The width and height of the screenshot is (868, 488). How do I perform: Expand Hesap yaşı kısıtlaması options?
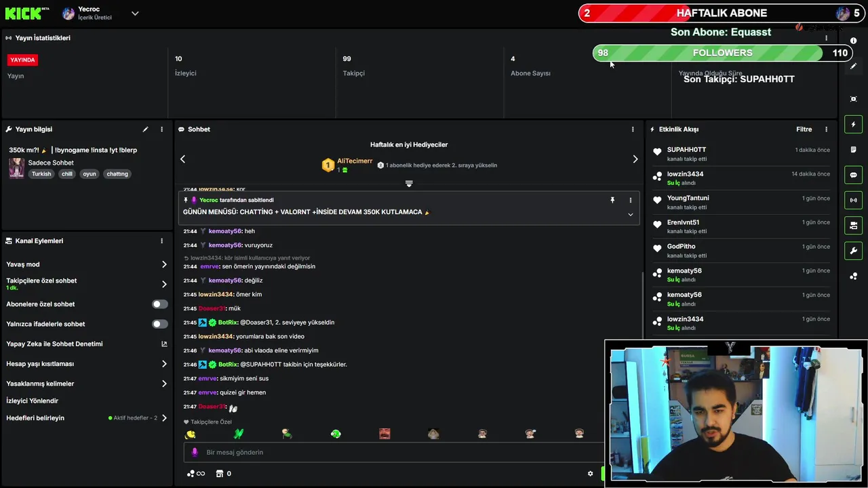click(x=164, y=364)
